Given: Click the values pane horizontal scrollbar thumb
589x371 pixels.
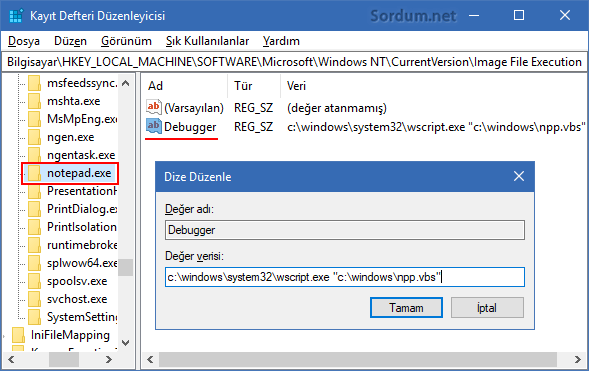Looking at the screenshot, I should (x=358, y=359).
